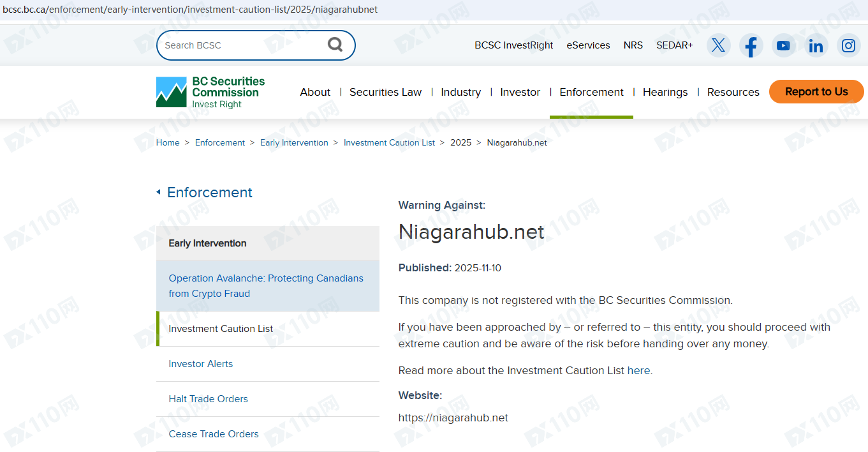Select Investment Caution List sidebar item
Screen dimensions: 868x452
(268, 329)
